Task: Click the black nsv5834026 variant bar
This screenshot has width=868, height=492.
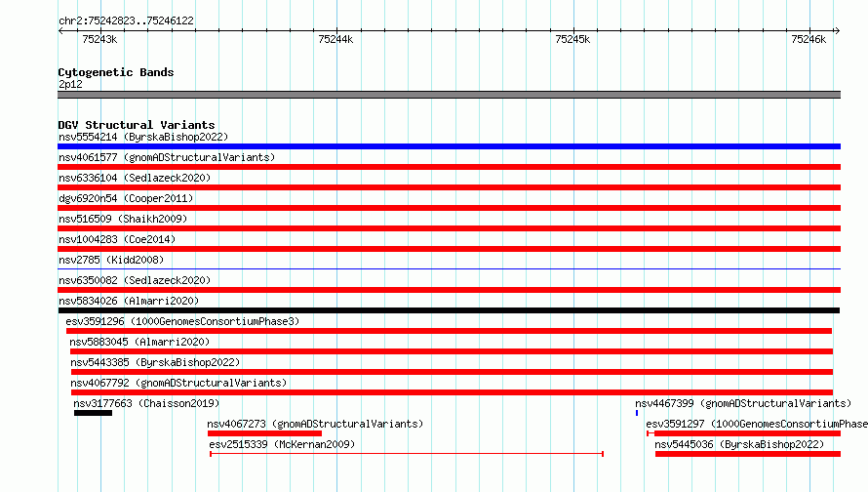Action: click(449, 310)
